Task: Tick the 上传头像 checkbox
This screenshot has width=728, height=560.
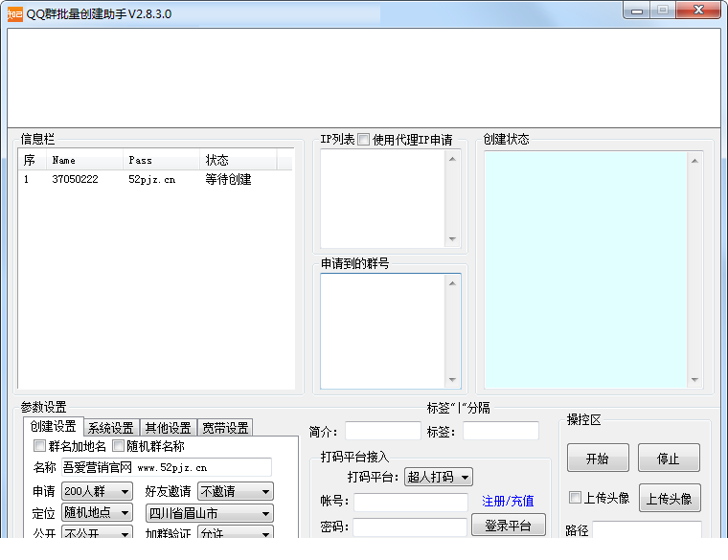Action: click(576, 498)
